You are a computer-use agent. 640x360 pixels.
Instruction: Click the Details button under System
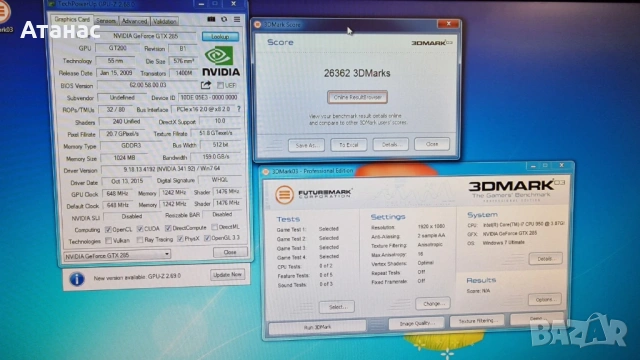point(545,259)
